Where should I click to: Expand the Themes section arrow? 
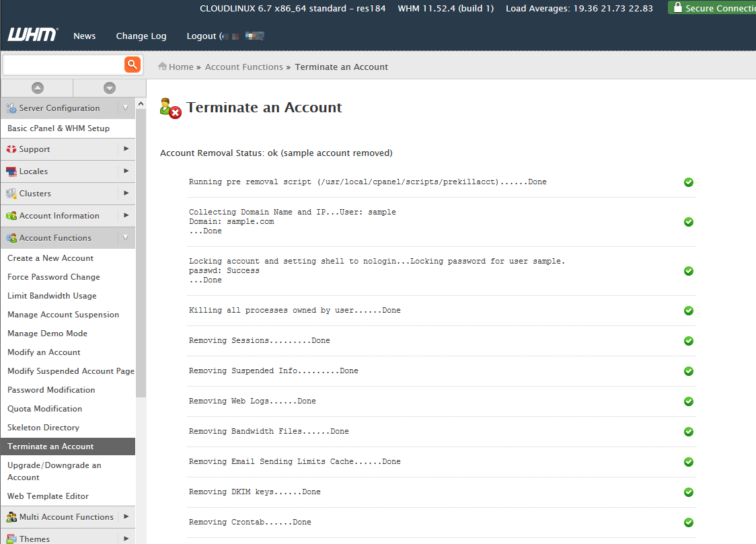click(x=126, y=539)
